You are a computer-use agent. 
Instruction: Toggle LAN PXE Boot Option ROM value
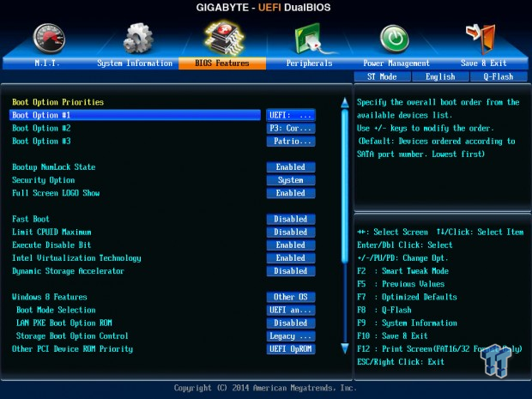(x=291, y=323)
